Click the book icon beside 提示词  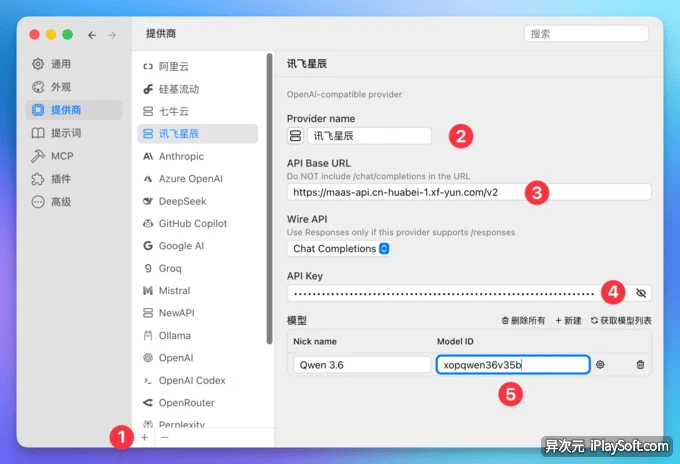click(38, 133)
